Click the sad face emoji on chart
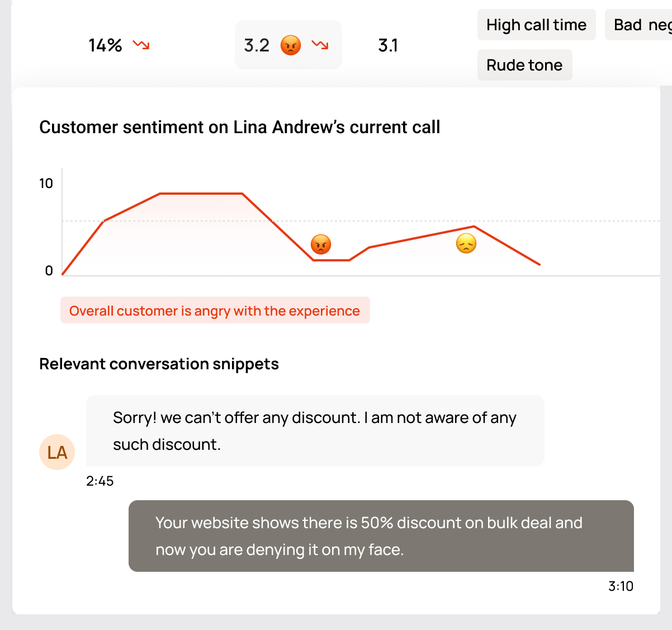The image size is (672, 630). [466, 243]
